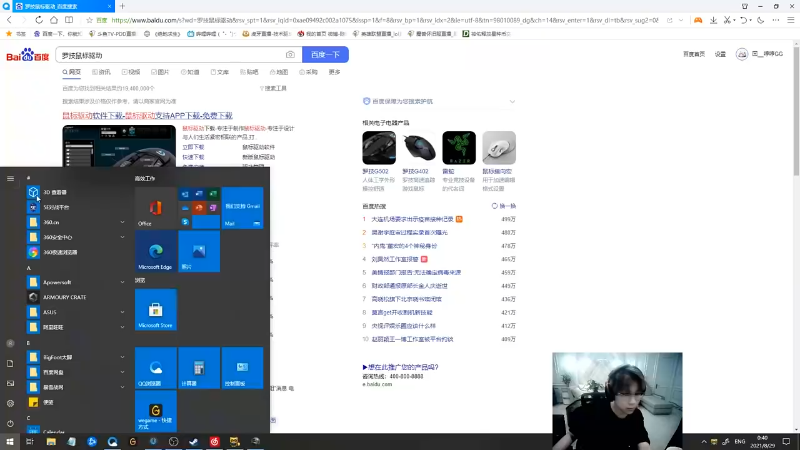Open Steam from the taskbar
This screenshot has height=450, width=800.
coord(193,441)
